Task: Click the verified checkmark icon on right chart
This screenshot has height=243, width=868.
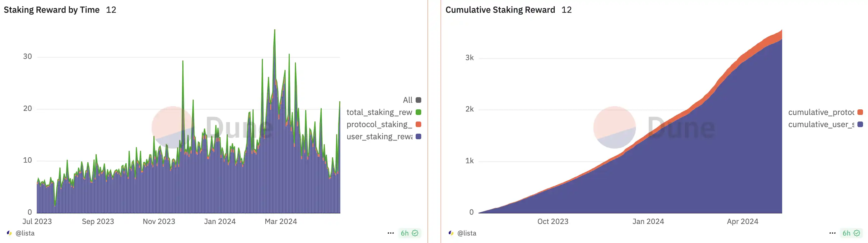Action: point(857,233)
